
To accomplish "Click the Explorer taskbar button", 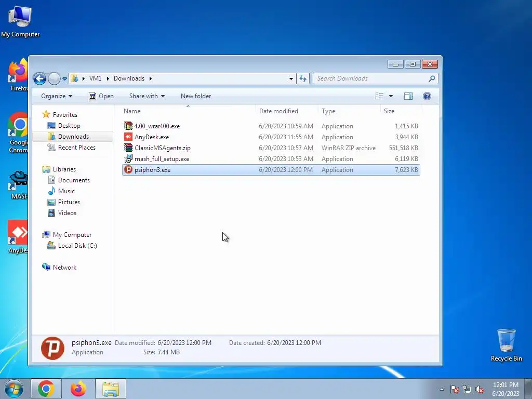I will [x=111, y=389].
